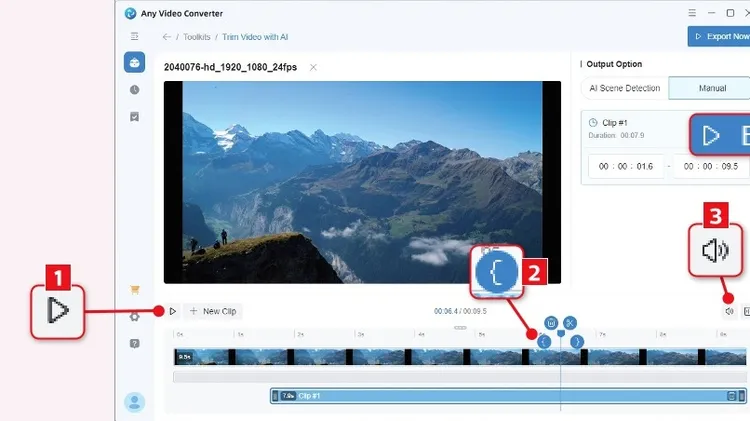This screenshot has height=421, width=750.
Task: Open the history clock icon in the sidebar
Action: click(134, 90)
